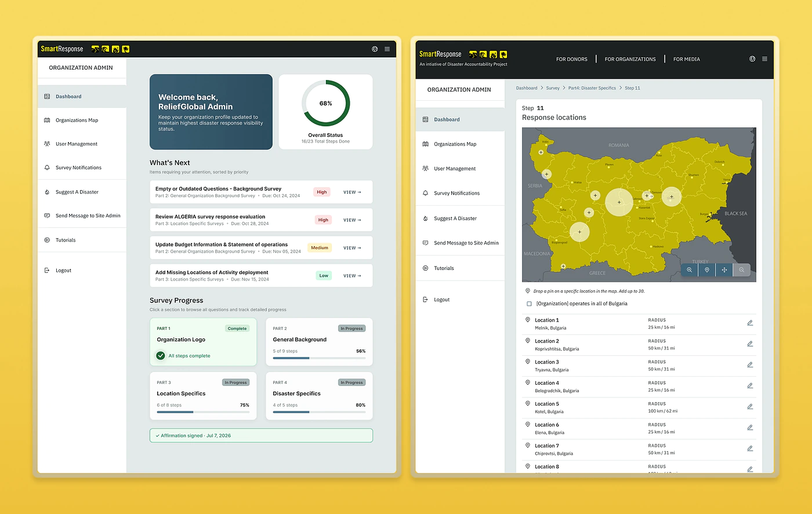Edit Location 2 Koprivshtitsa with the pencil icon
The width and height of the screenshot is (812, 514).
click(750, 344)
